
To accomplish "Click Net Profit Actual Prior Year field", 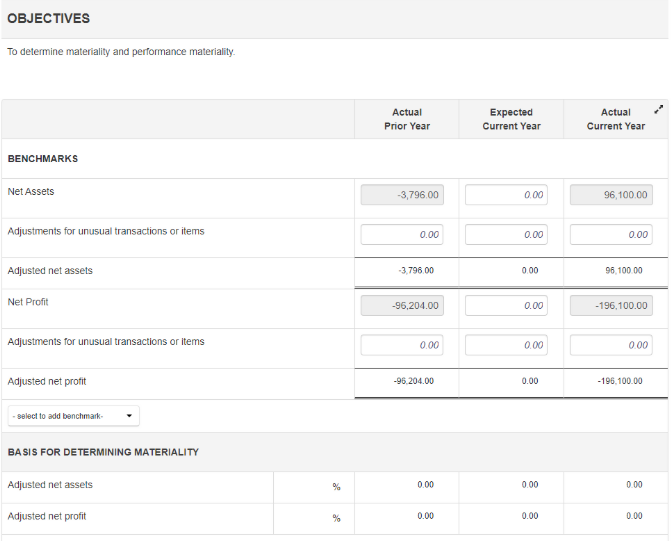I will [x=402, y=306].
